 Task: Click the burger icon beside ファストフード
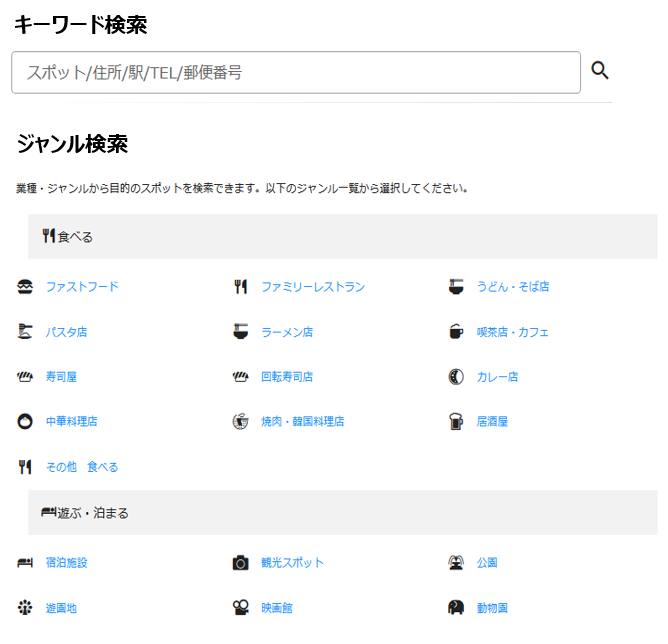coord(25,287)
